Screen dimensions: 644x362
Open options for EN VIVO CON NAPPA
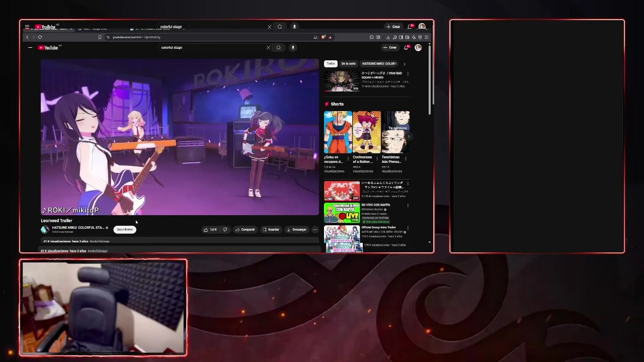click(x=408, y=205)
